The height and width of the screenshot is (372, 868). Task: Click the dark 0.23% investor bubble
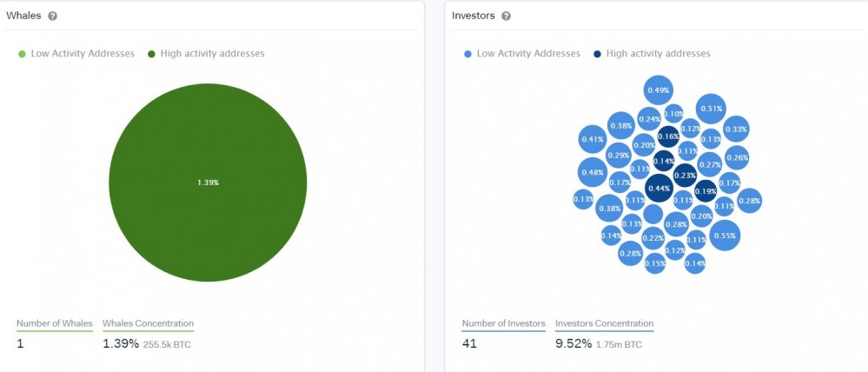(685, 176)
